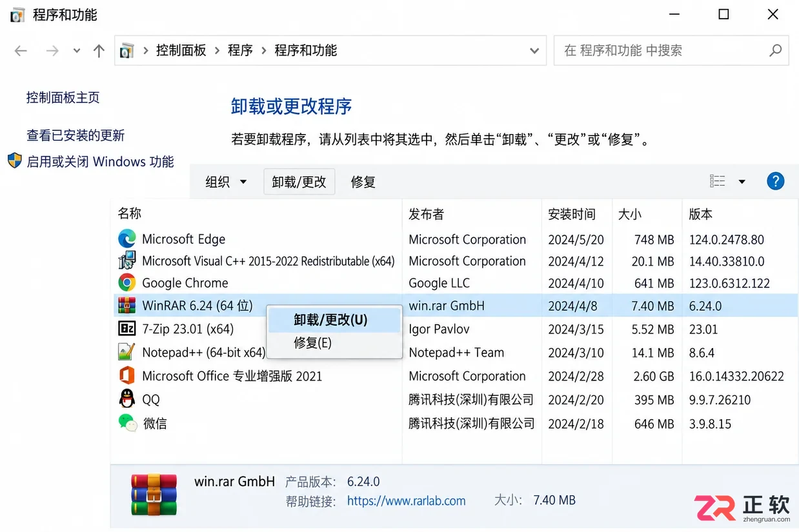Click Google LLC publisher cell
The height and width of the screenshot is (532, 799).
[439, 283]
